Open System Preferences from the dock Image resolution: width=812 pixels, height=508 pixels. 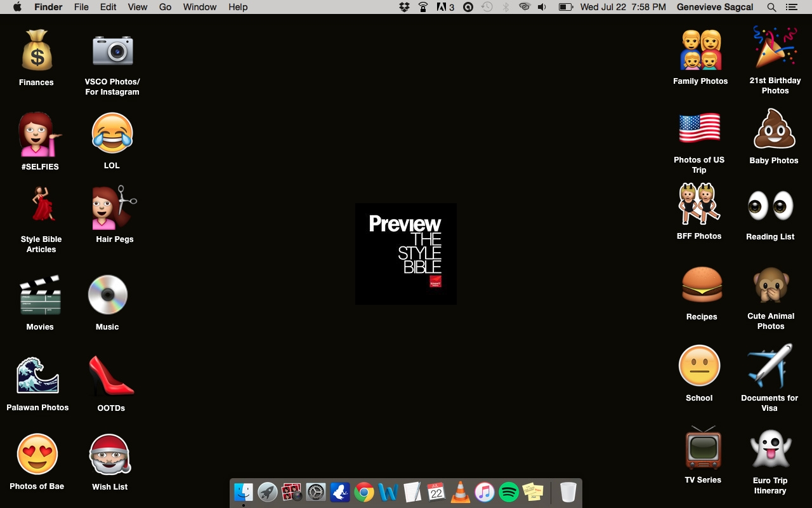[x=316, y=492]
